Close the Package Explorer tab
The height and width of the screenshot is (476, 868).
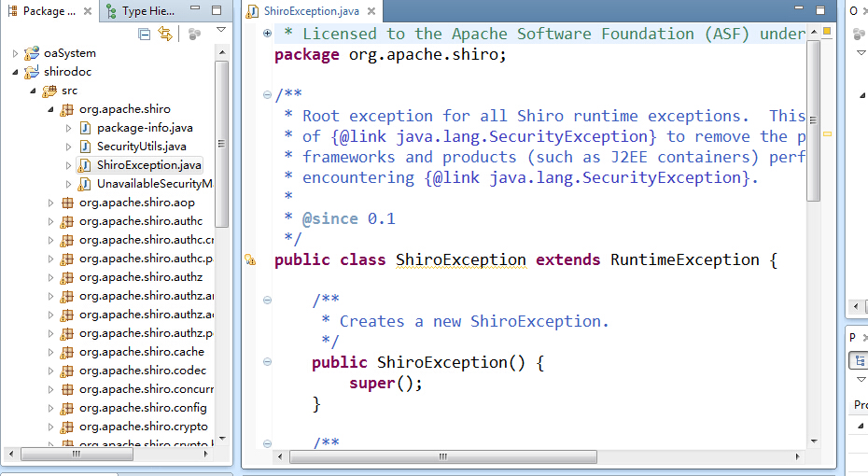tap(88, 11)
